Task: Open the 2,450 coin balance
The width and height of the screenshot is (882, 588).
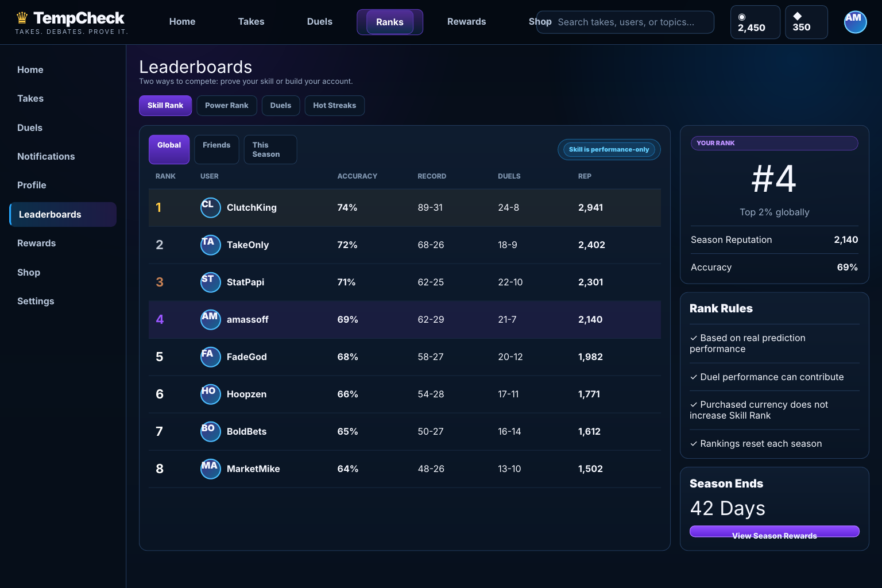Action: click(755, 22)
